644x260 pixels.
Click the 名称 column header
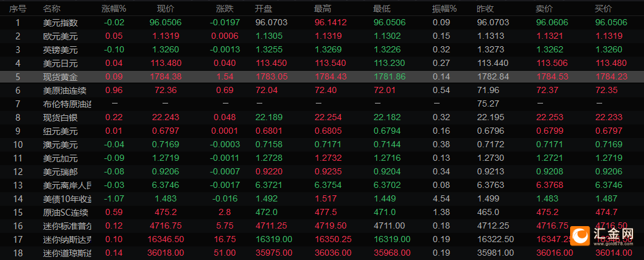pyautogui.click(x=51, y=8)
